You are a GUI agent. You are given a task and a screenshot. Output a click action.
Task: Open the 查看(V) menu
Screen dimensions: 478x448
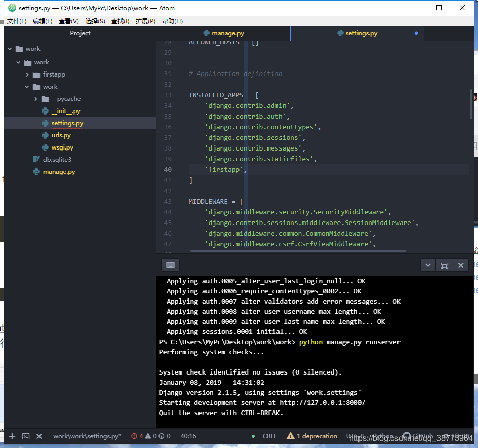[68, 21]
